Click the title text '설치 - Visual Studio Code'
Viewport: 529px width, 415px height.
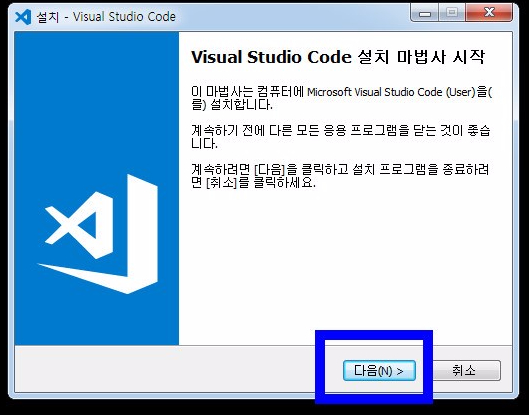click(106, 17)
